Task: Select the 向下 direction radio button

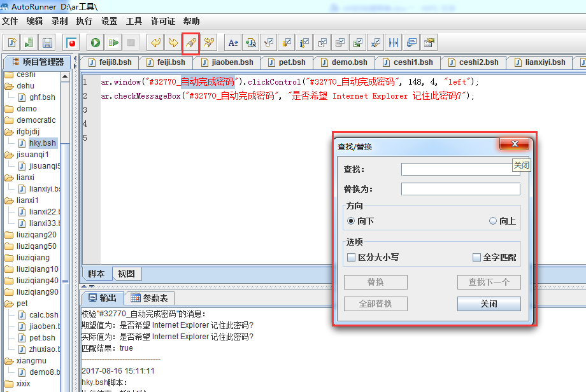Action: click(350, 221)
